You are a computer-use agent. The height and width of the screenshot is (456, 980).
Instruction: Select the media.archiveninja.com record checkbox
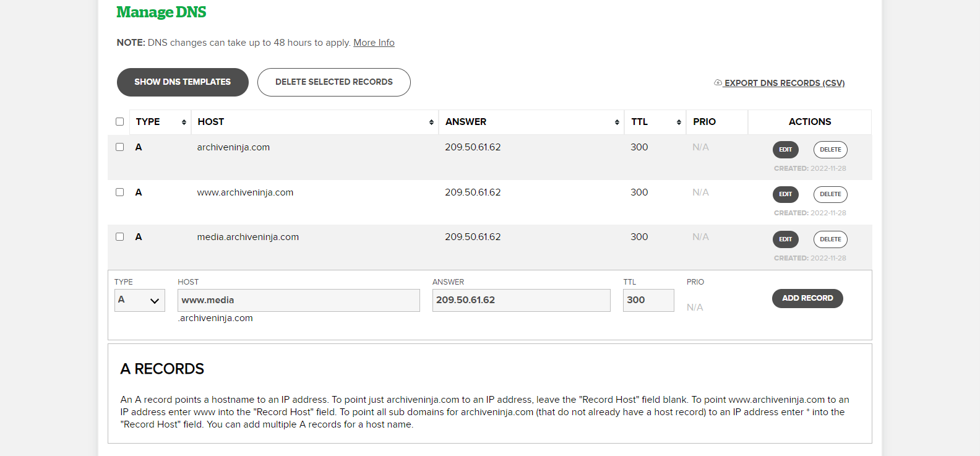(120, 237)
